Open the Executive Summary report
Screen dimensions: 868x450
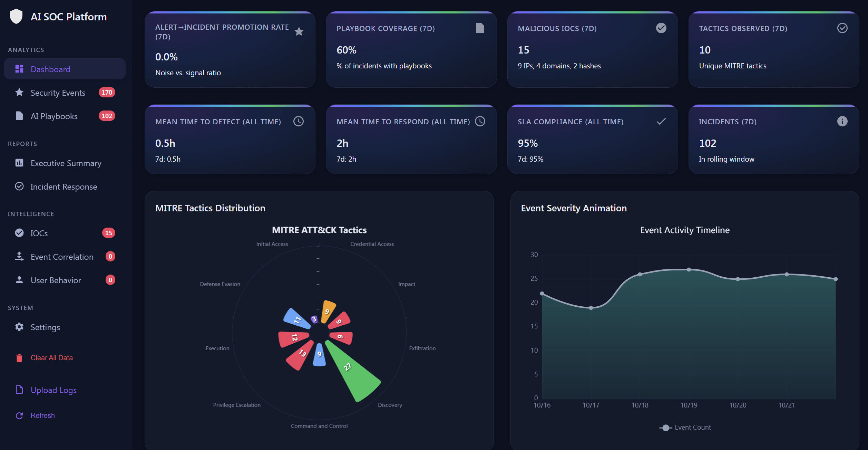tap(66, 163)
